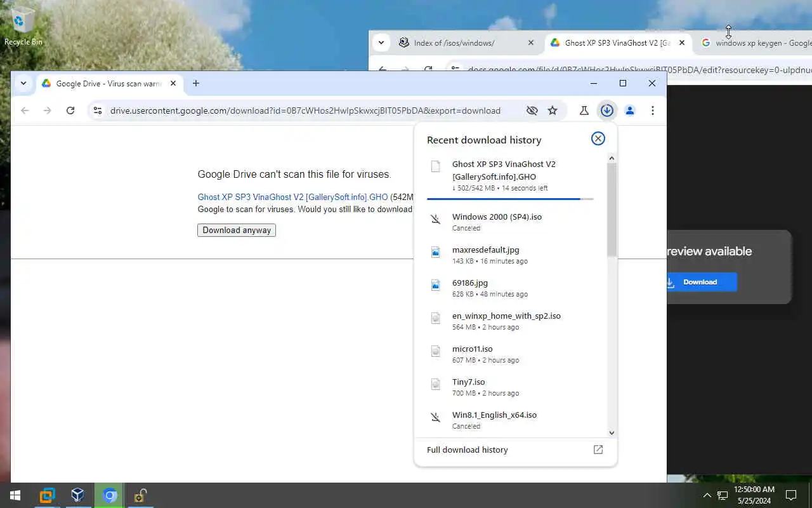Click the Ghost XP GHO file icon
The height and width of the screenshot is (508, 812).
click(436, 166)
